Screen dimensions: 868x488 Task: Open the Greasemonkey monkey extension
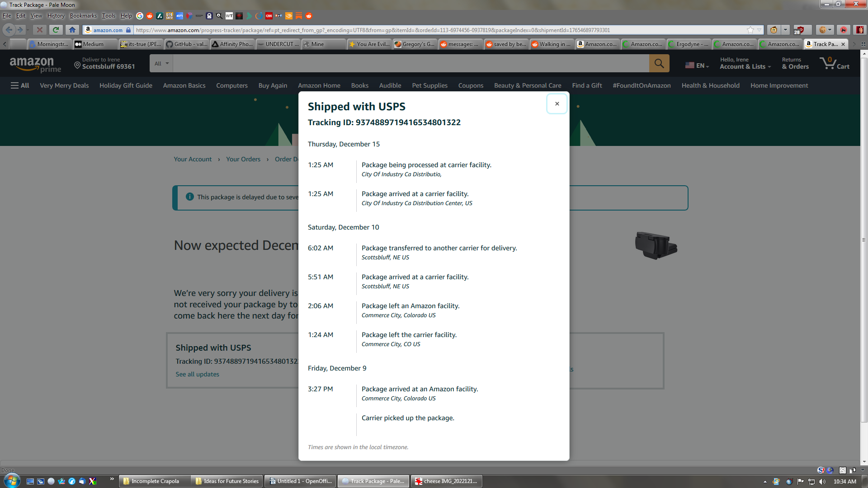click(774, 30)
